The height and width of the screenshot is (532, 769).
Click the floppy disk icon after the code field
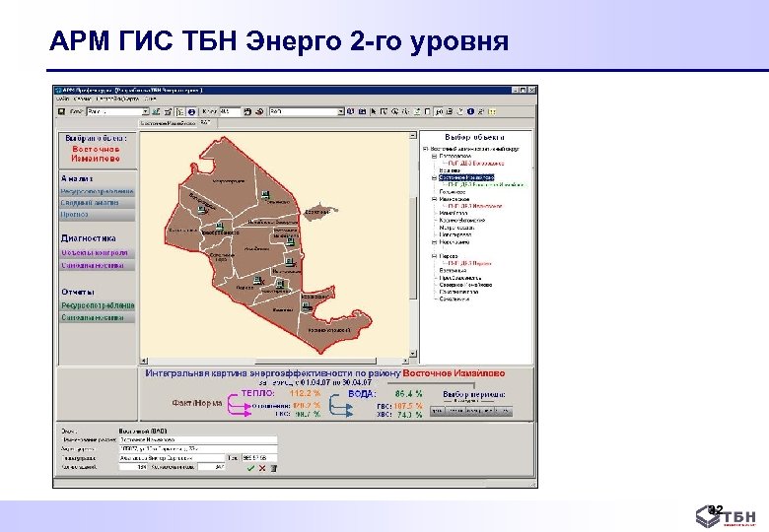click(x=247, y=111)
